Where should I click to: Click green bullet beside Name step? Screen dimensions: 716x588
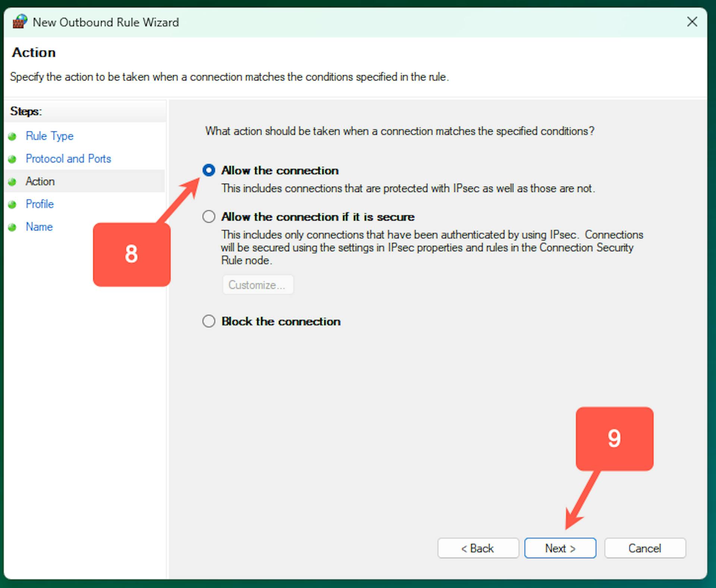[x=12, y=227]
